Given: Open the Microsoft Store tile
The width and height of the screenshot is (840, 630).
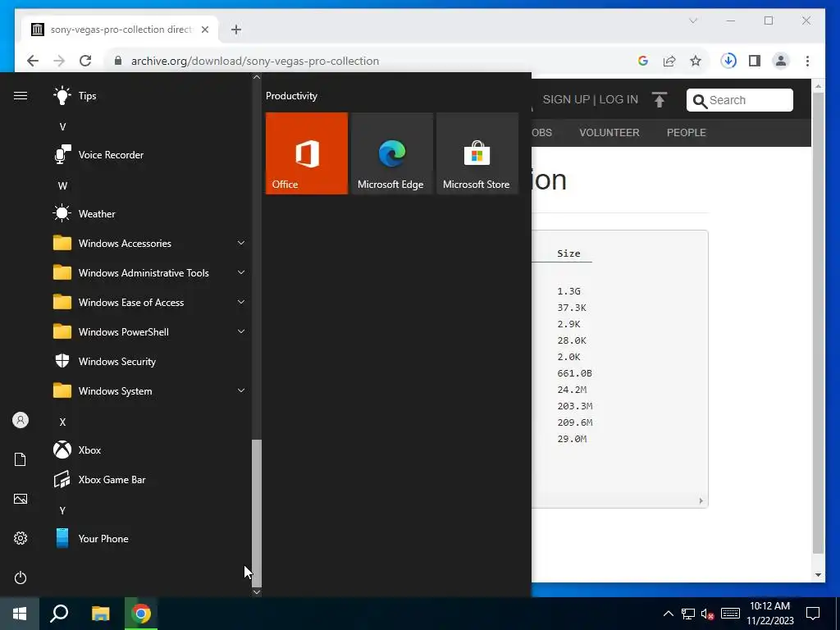Looking at the screenshot, I should coord(477,153).
